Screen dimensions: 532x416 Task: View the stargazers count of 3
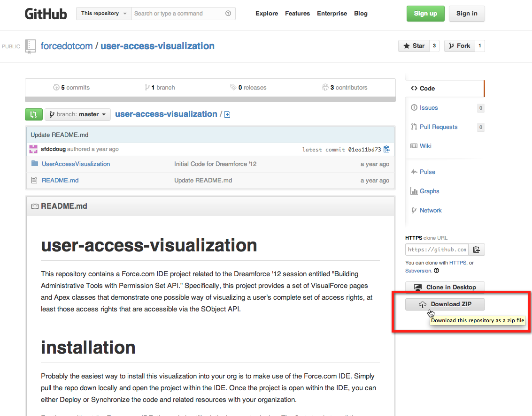(x=434, y=46)
